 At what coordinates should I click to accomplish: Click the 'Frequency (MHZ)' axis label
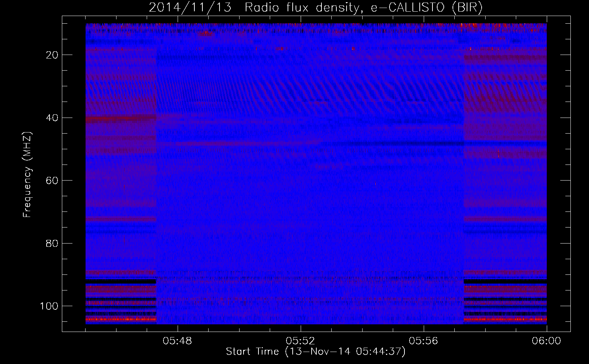pos(27,174)
